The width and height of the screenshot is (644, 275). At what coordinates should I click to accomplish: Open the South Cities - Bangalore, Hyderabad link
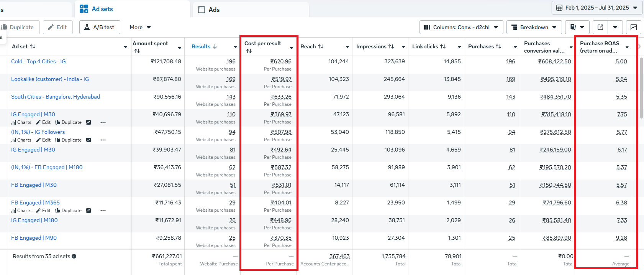pos(55,97)
